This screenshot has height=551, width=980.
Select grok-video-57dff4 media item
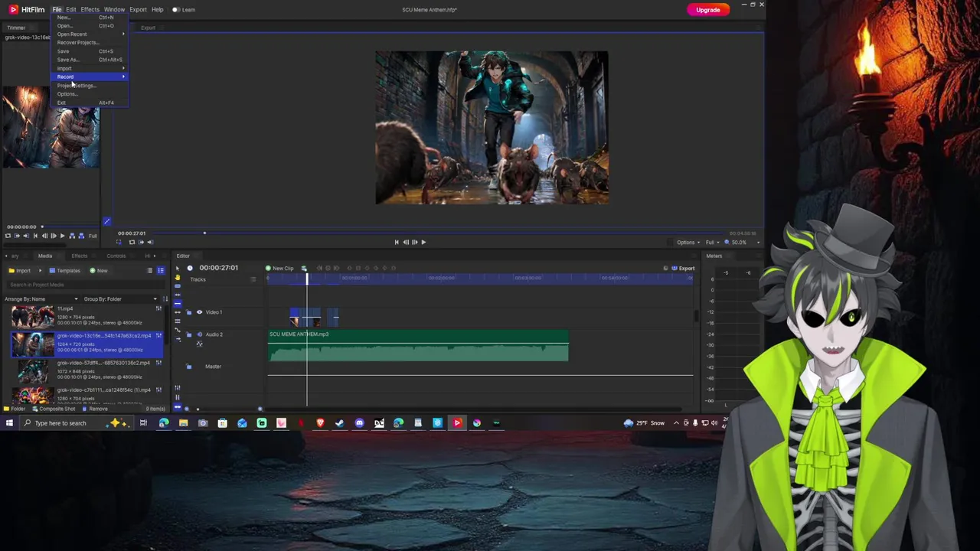click(x=87, y=370)
